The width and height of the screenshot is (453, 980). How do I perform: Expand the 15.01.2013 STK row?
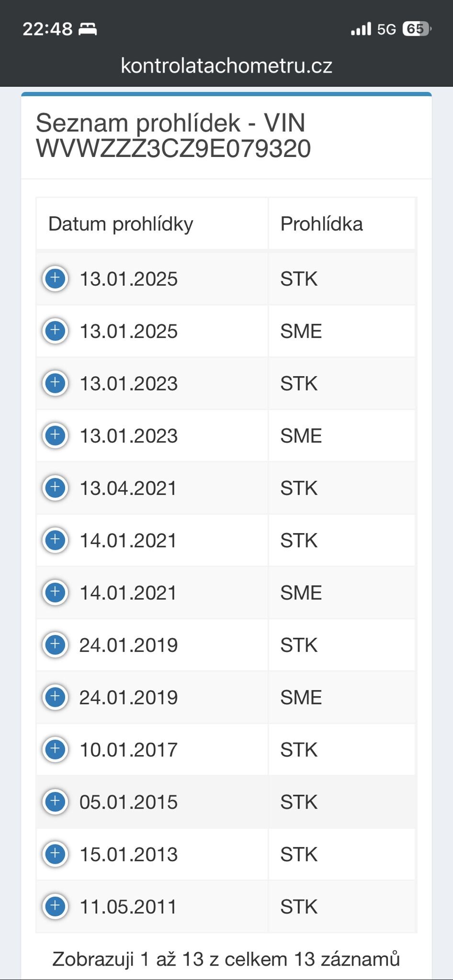[55, 854]
